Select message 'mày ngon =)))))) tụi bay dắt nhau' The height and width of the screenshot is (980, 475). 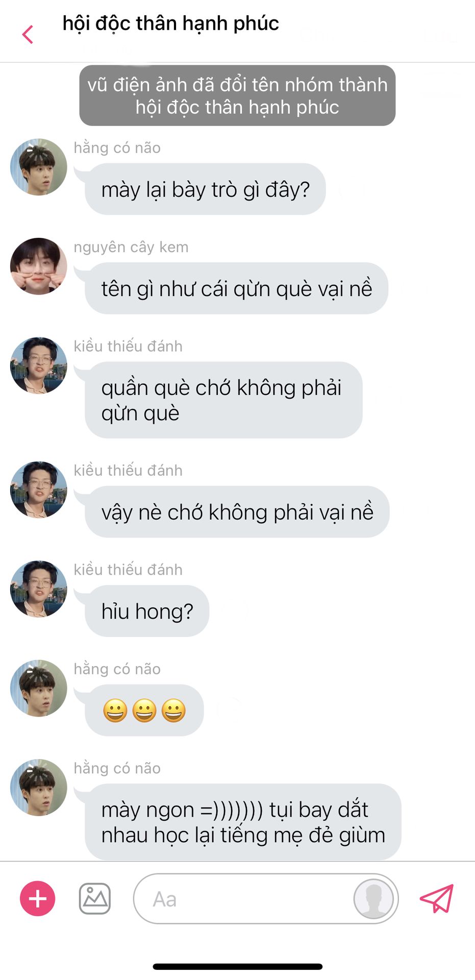click(243, 822)
